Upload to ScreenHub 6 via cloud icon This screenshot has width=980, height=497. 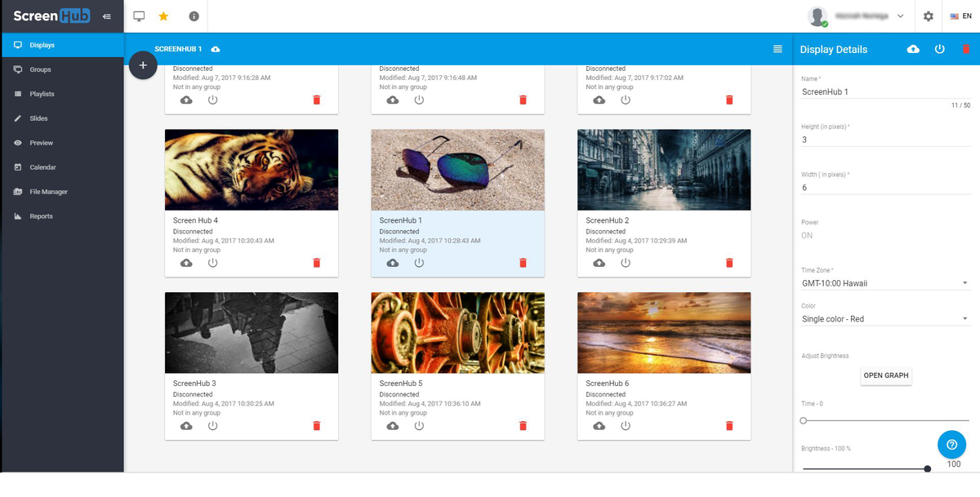(599, 426)
